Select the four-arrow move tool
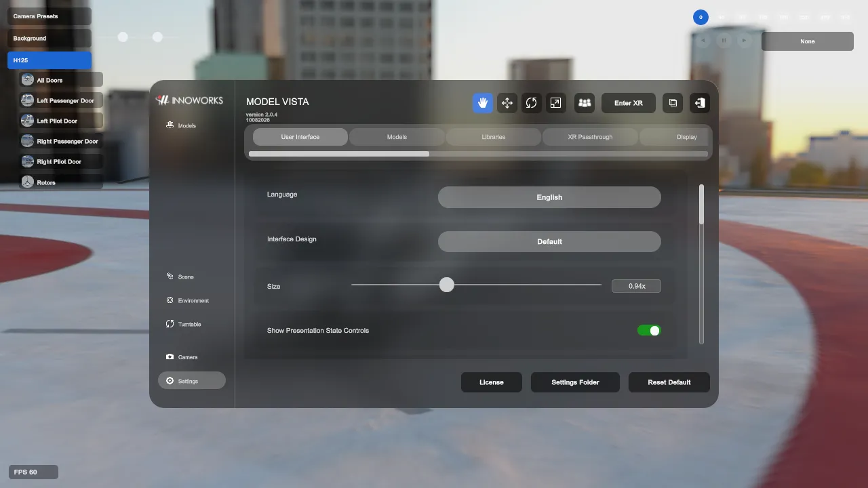 pos(507,103)
